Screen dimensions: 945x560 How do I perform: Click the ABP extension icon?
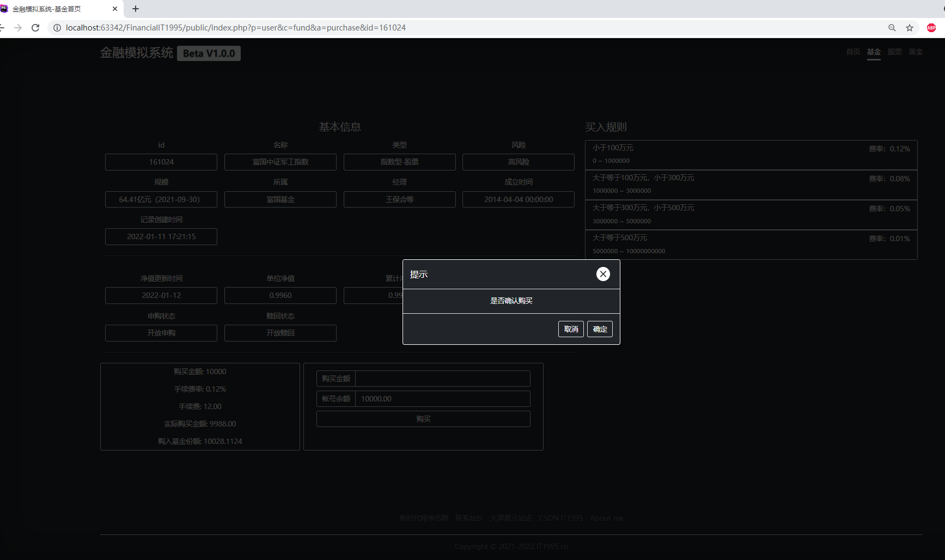coord(931,27)
